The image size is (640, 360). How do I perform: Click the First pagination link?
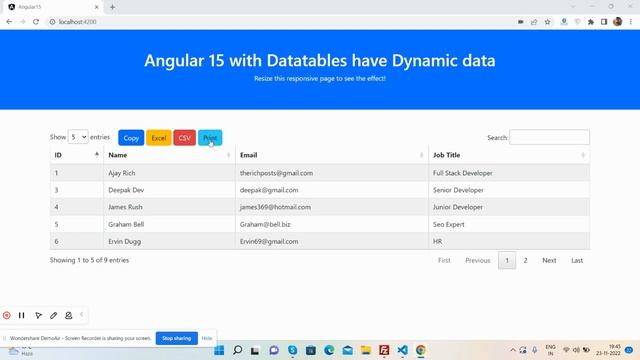click(444, 260)
